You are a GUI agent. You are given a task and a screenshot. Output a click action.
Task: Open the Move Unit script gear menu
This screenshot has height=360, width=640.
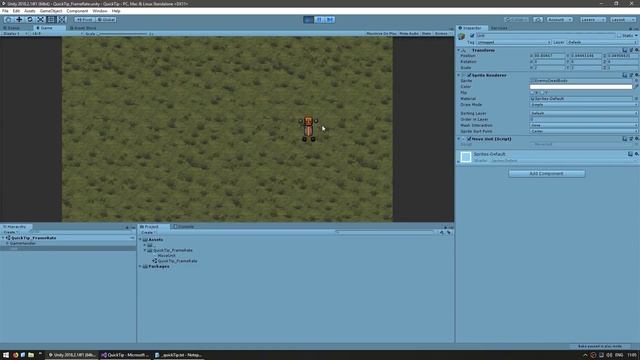(637, 139)
